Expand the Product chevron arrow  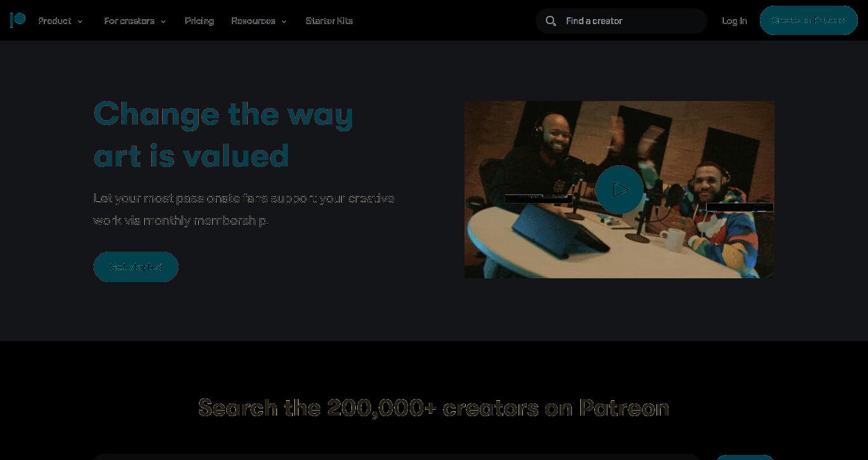(x=80, y=22)
